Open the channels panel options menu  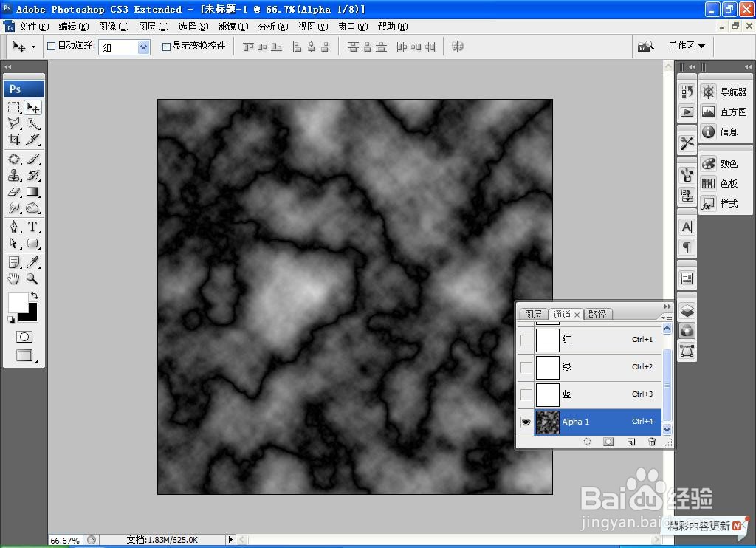[x=667, y=317]
